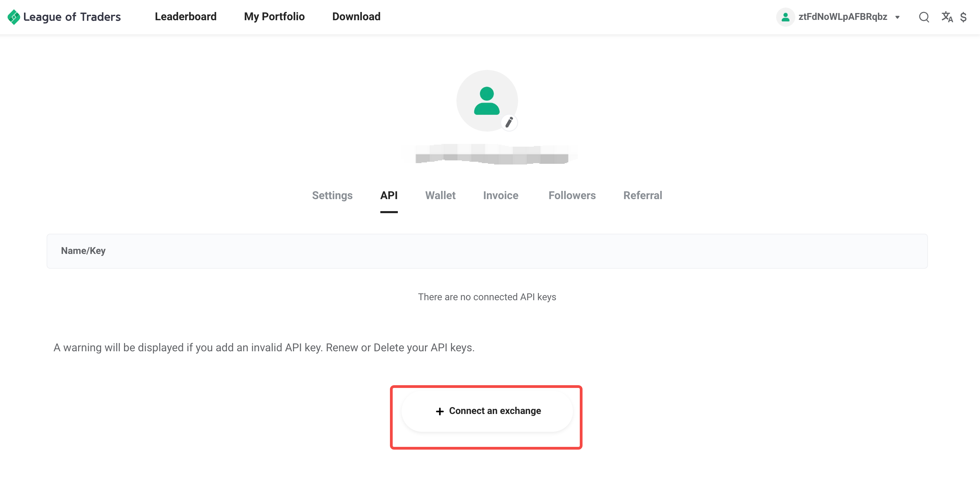The height and width of the screenshot is (488, 980).
Task: Click the Connect an exchange button
Action: click(487, 411)
